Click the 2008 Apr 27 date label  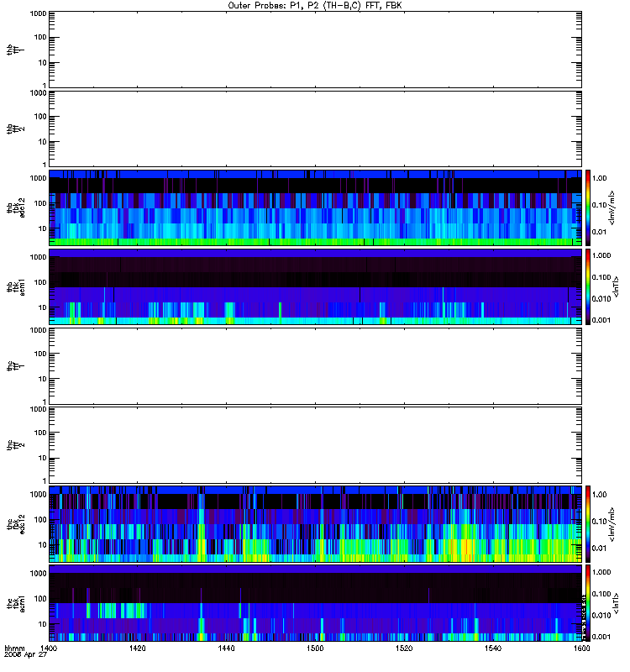pyautogui.click(x=26, y=655)
